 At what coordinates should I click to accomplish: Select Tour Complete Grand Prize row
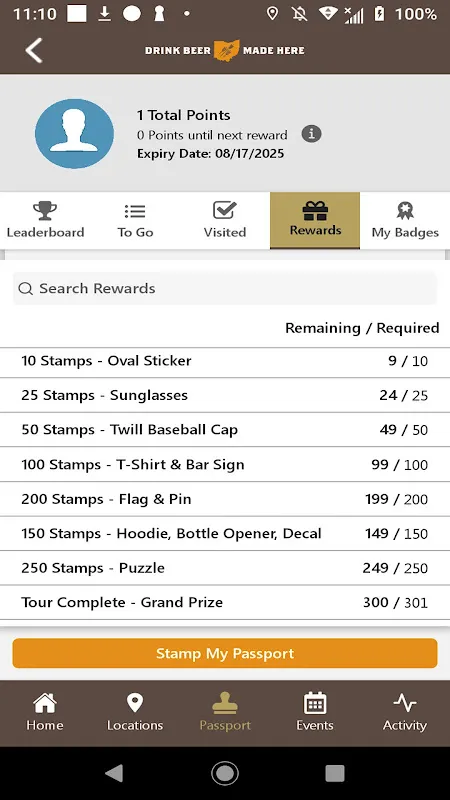[x=225, y=603]
